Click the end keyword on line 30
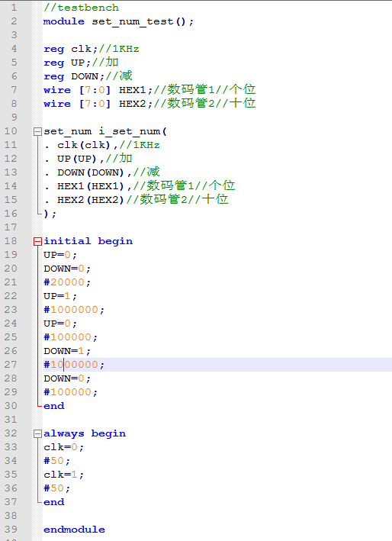 [54, 406]
